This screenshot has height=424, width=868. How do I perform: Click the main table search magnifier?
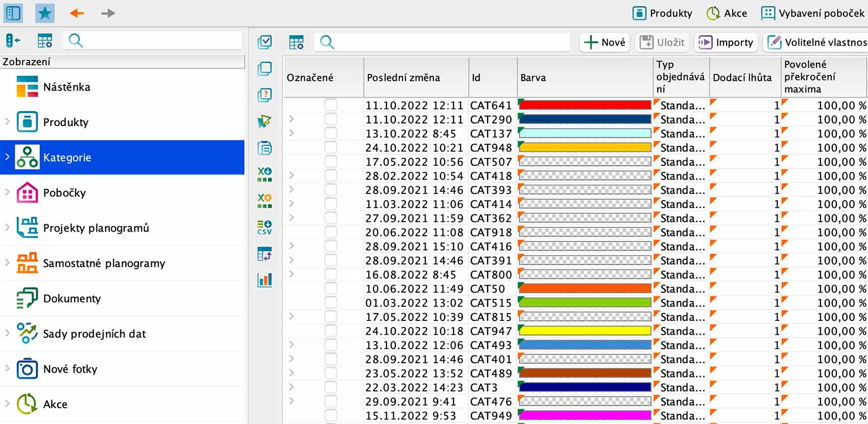point(327,42)
